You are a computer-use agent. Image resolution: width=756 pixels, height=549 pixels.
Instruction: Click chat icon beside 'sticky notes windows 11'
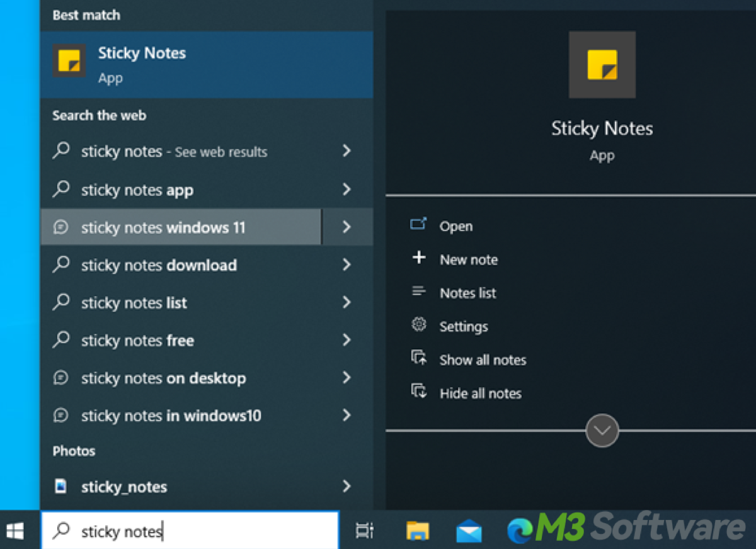(x=61, y=227)
